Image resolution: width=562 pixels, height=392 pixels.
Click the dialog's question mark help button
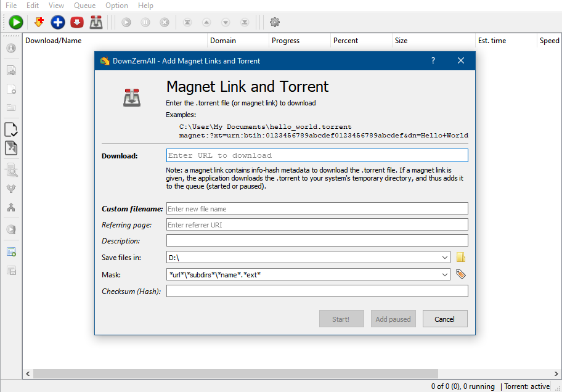(x=433, y=60)
